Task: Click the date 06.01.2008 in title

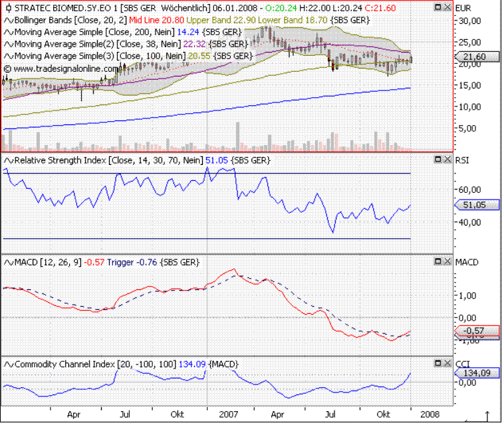Action: coord(233,8)
